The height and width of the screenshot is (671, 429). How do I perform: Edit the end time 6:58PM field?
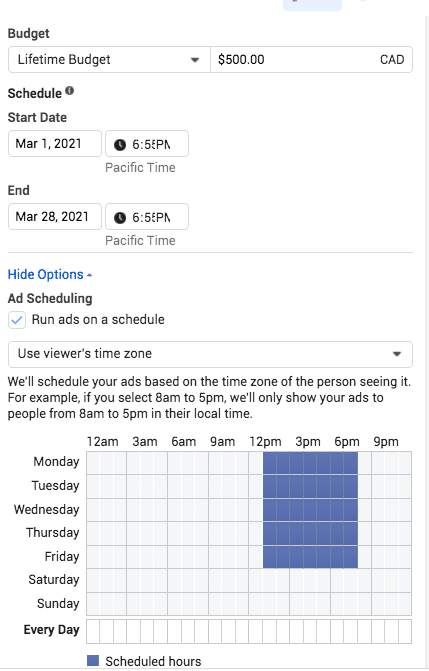pos(147,217)
